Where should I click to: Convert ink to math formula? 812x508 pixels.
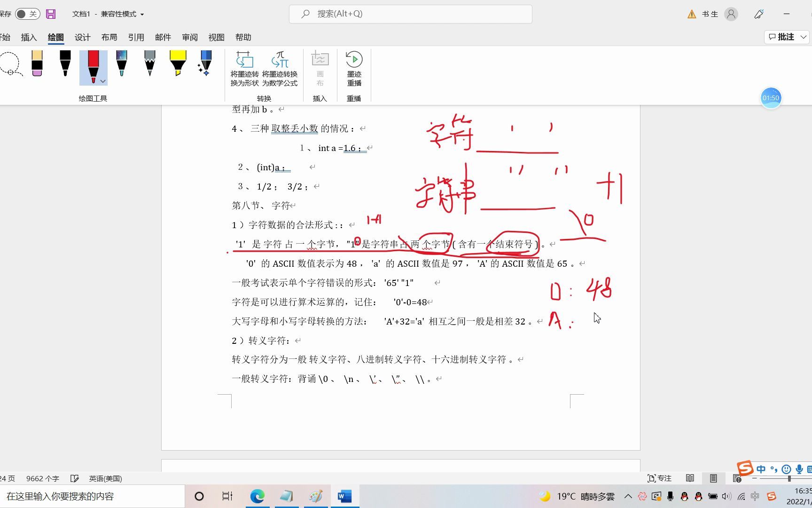281,70
